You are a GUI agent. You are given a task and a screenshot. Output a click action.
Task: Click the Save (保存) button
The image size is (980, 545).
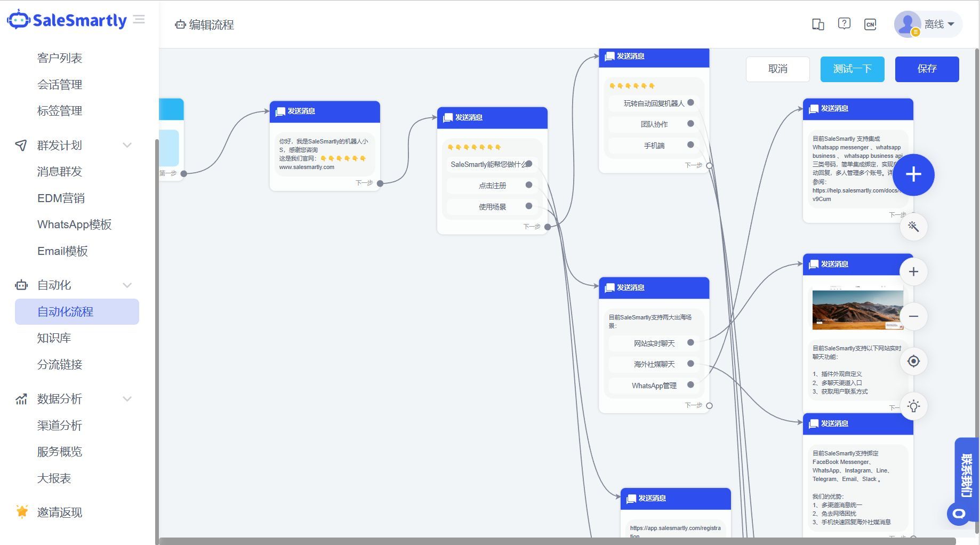[x=927, y=69]
